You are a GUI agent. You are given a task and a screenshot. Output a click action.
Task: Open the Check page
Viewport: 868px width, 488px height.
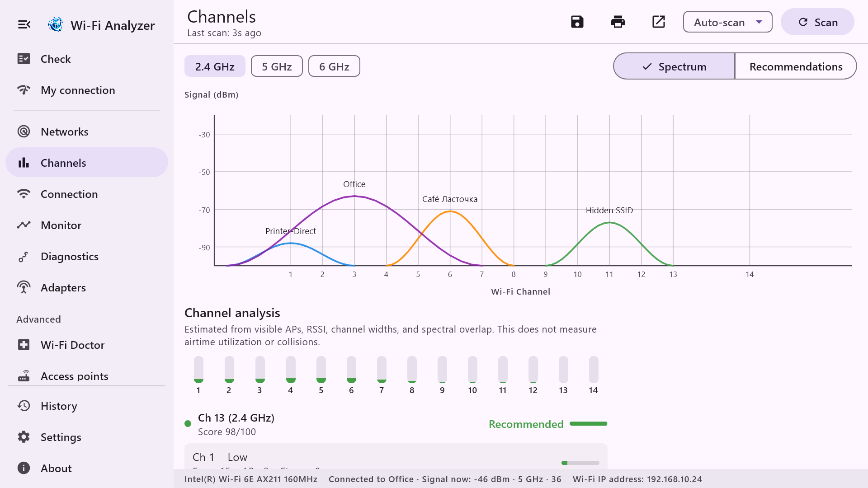pyautogui.click(x=87, y=59)
